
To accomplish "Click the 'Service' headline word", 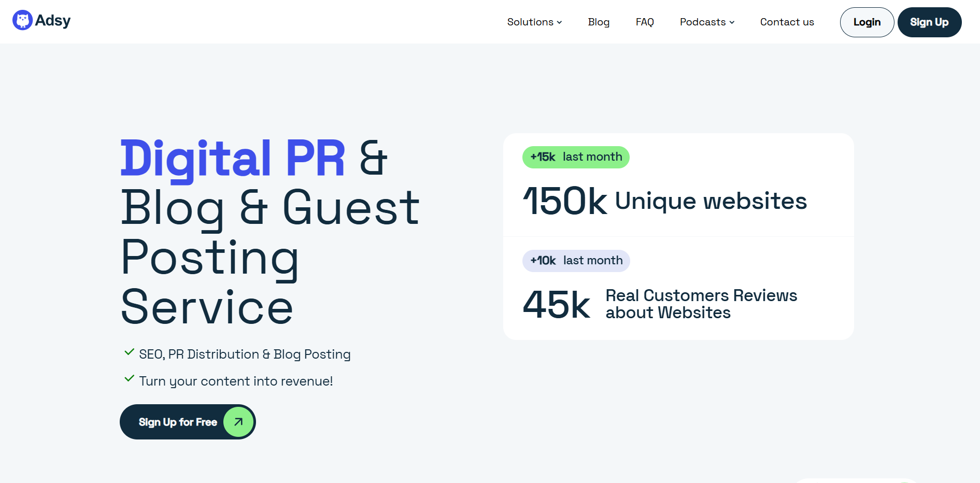I will pyautogui.click(x=207, y=307).
